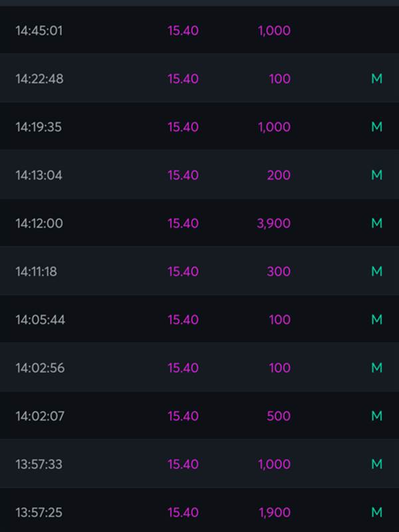Screen dimensions: 399x532
Task: Select the 1,000 volume at 14:19:35
Action: 274,127
